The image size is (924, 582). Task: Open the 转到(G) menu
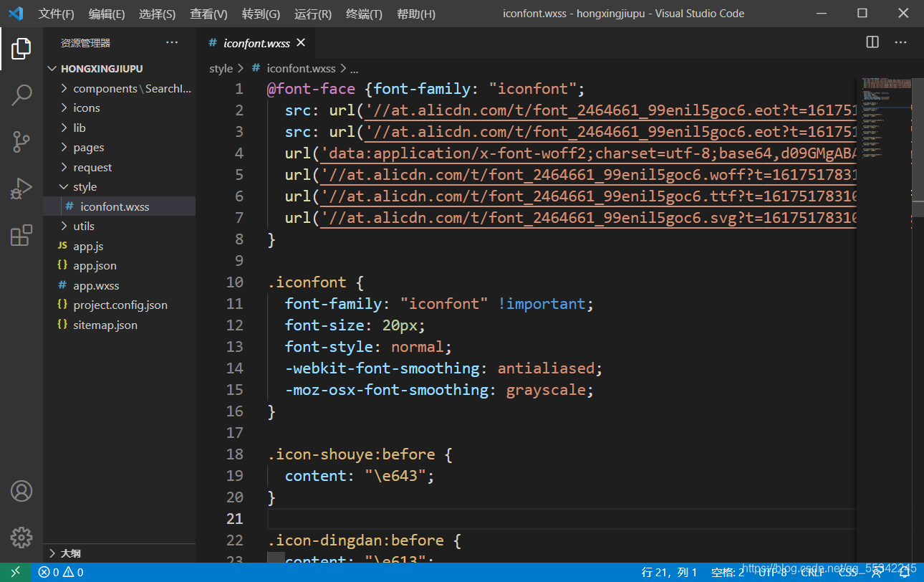(261, 14)
